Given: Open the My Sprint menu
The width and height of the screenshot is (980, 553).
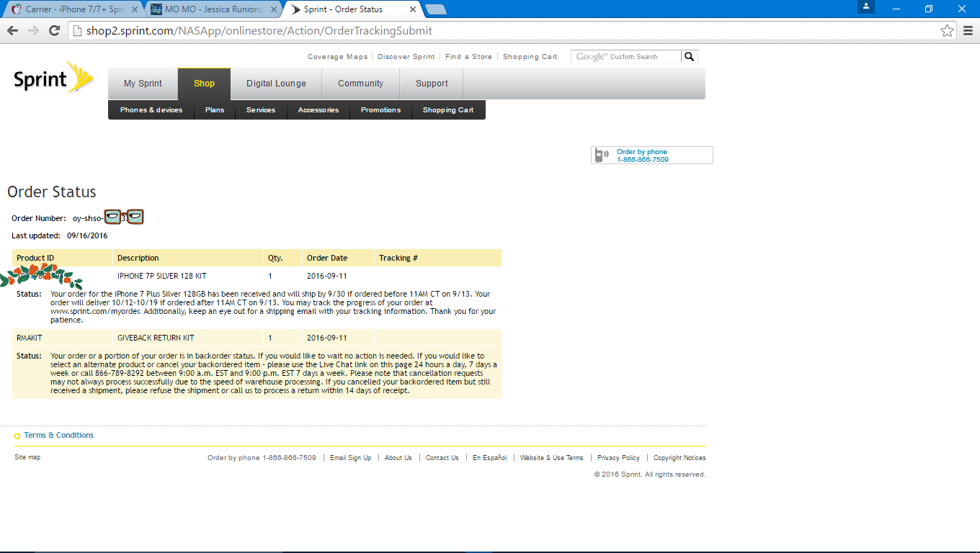Looking at the screenshot, I should pos(143,84).
